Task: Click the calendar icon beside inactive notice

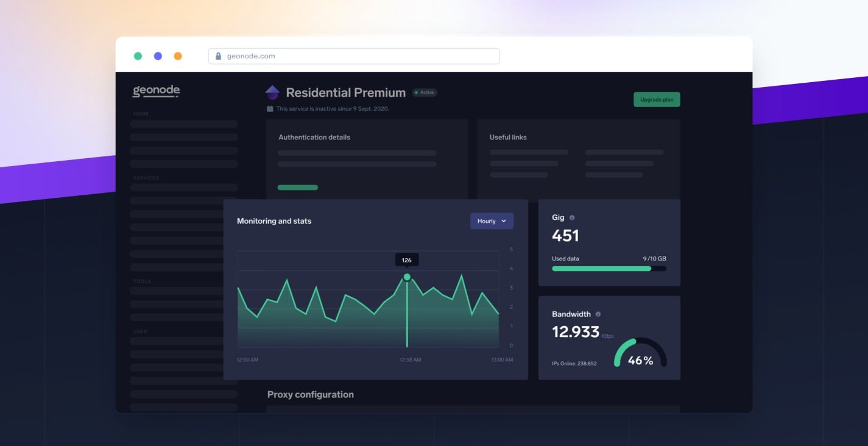Action: (x=270, y=109)
